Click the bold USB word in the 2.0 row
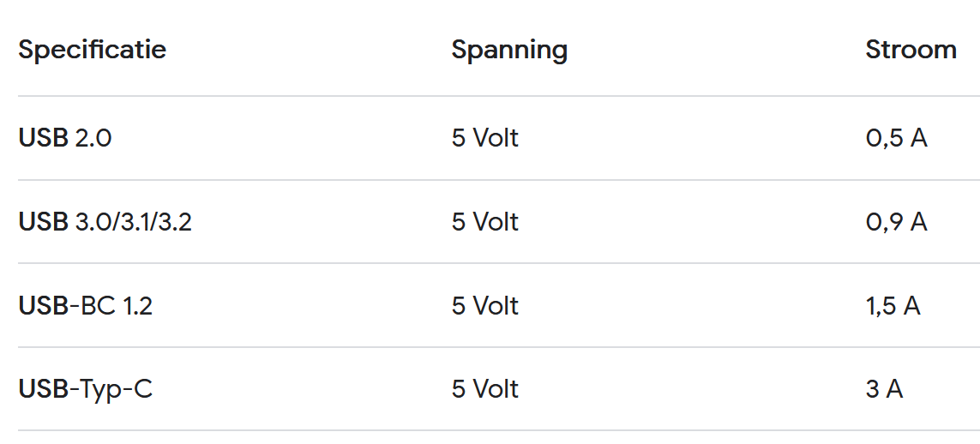This screenshot has height=444, width=980. pos(43,138)
